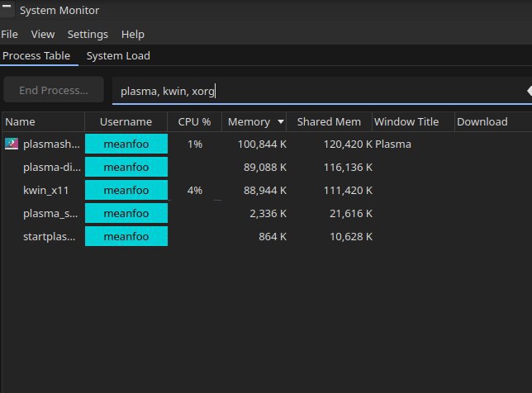
Task: Click the window menu icon in title bar
Action: tap(7, 8)
